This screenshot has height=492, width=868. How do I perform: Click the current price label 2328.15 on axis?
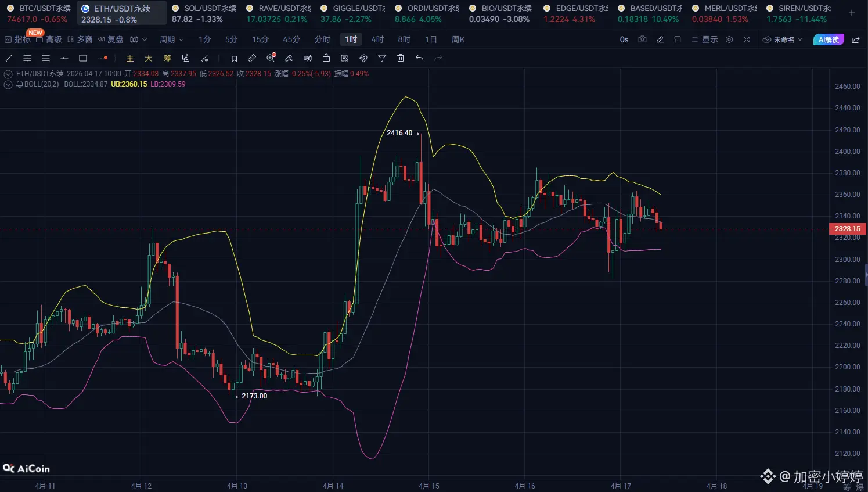pos(848,229)
